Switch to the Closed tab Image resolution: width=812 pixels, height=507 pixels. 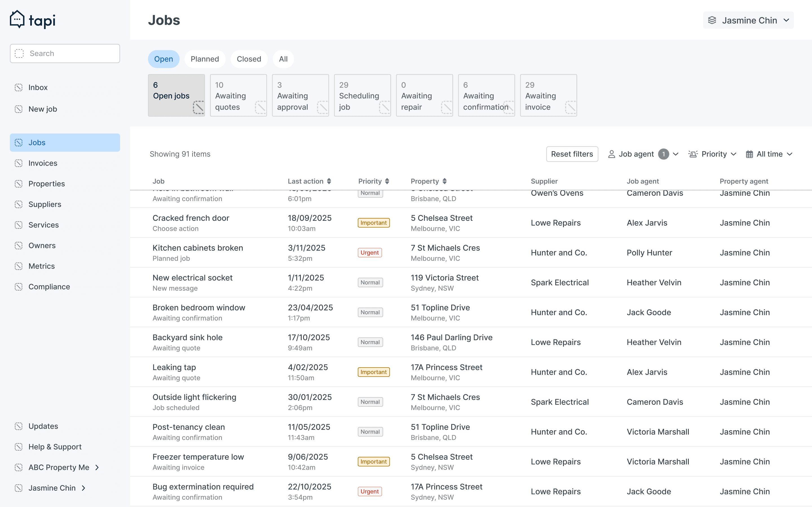coord(249,59)
